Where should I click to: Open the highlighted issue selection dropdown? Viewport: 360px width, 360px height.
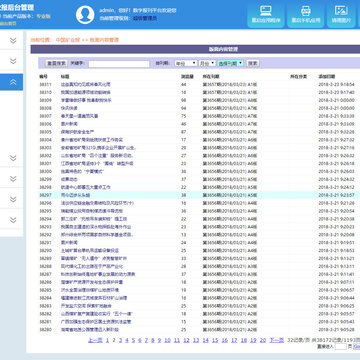pyautogui.click(x=230, y=63)
